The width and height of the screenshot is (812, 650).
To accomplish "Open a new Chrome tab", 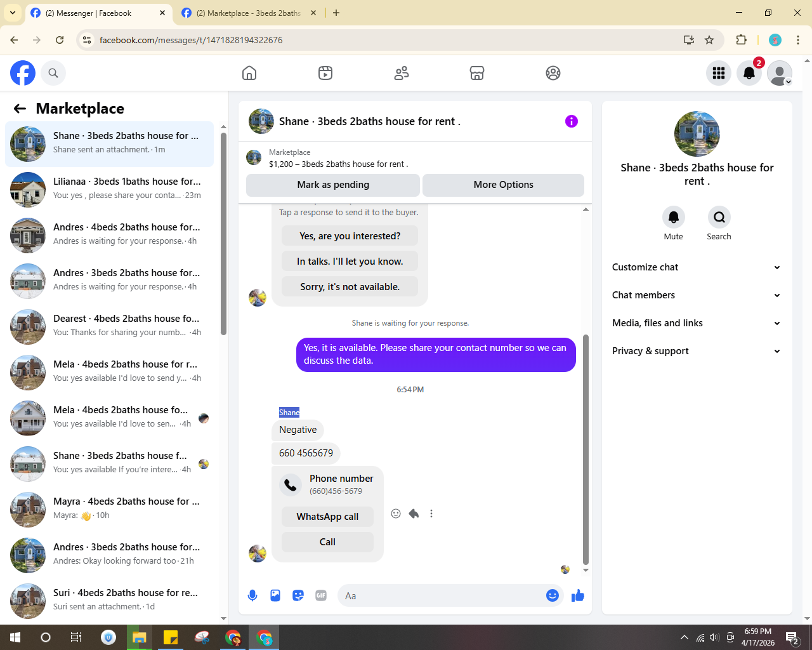I will (x=336, y=13).
